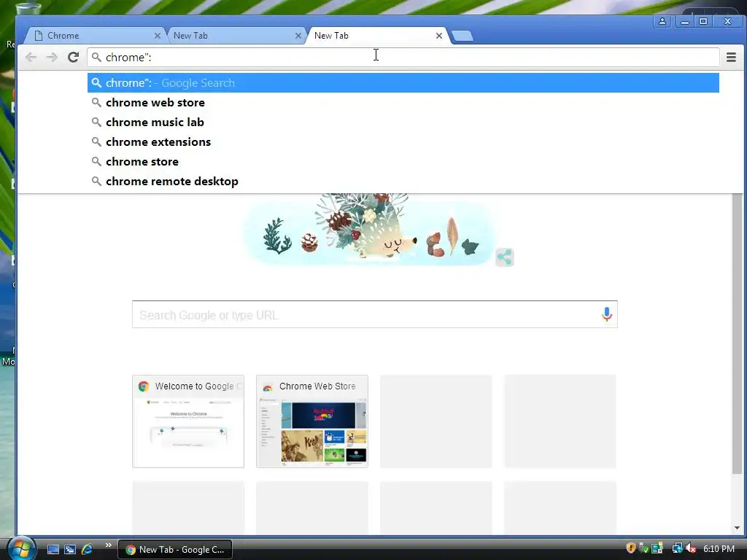Switch to the middle New Tab

coord(237,36)
